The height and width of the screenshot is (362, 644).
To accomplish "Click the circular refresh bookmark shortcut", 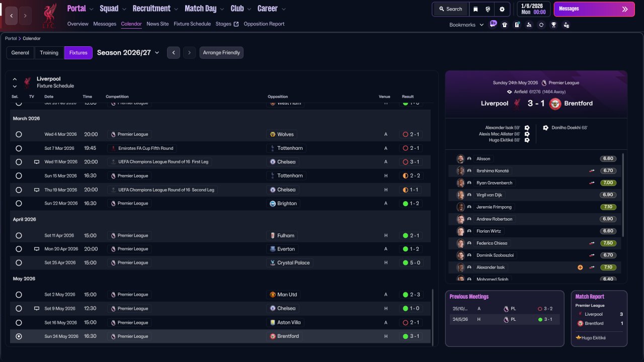I will (541, 25).
